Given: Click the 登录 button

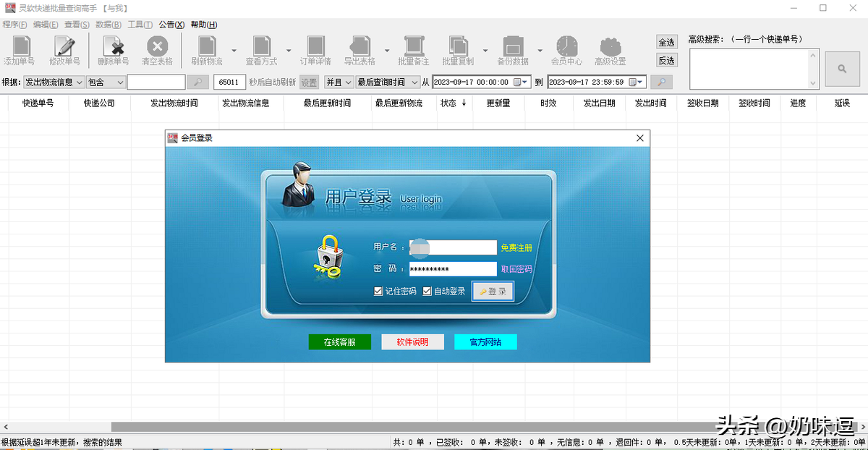Looking at the screenshot, I should coord(493,291).
